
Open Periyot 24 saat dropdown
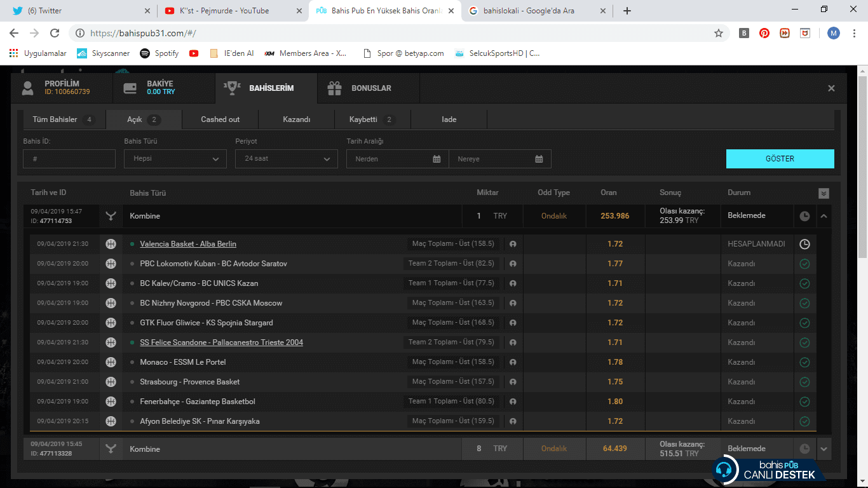287,159
